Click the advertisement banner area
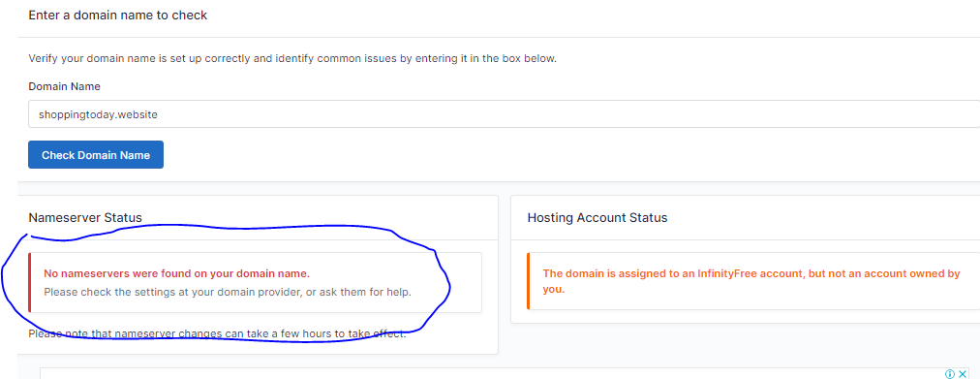 click(x=494, y=374)
